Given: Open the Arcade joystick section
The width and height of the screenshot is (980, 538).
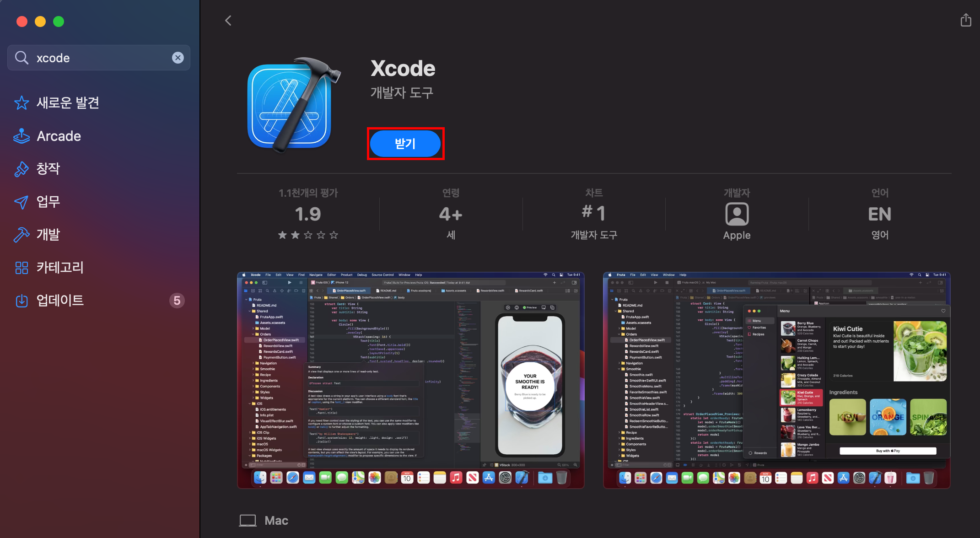Looking at the screenshot, I should click(48, 136).
